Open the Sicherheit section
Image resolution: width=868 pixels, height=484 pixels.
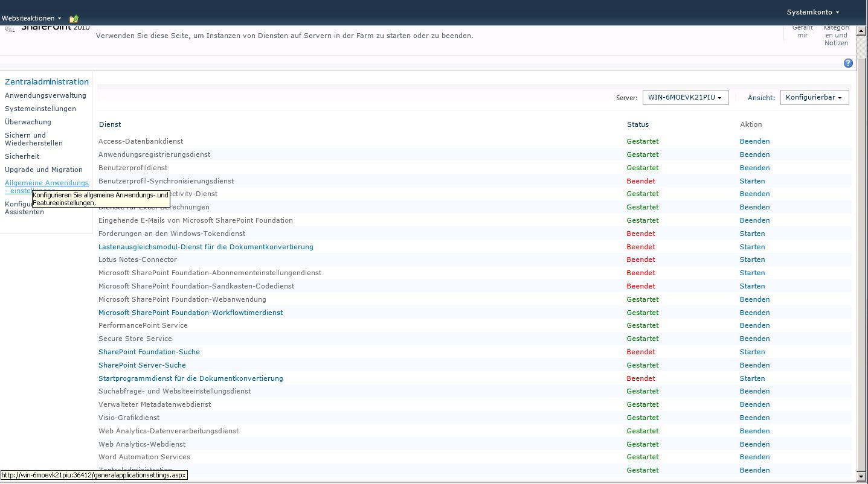click(22, 156)
